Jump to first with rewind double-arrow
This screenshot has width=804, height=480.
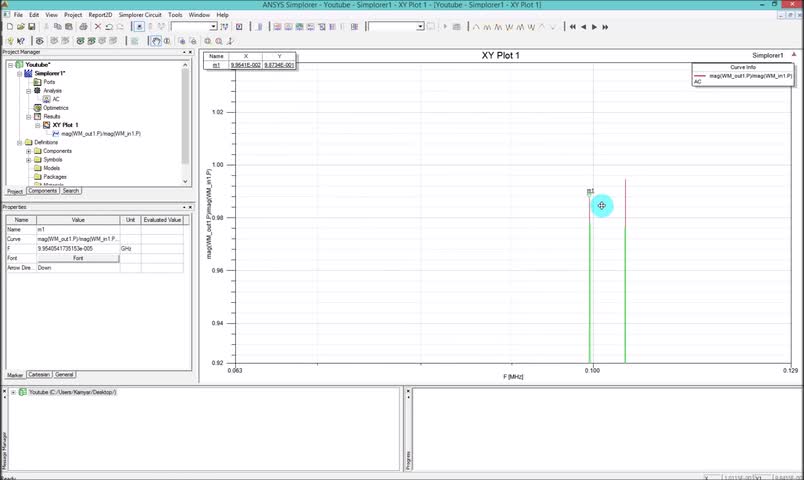pyautogui.click(x=573, y=27)
